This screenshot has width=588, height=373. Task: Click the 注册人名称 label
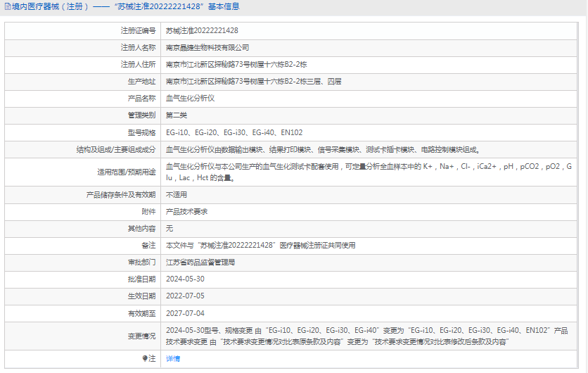(x=138, y=48)
